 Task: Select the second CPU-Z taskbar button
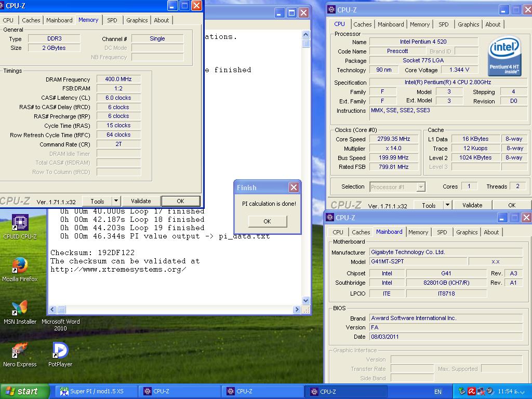click(262, 392)
